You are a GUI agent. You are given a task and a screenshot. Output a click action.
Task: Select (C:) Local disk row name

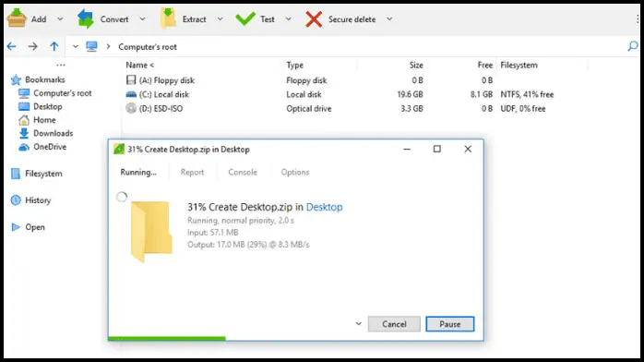tap(164, 94)
